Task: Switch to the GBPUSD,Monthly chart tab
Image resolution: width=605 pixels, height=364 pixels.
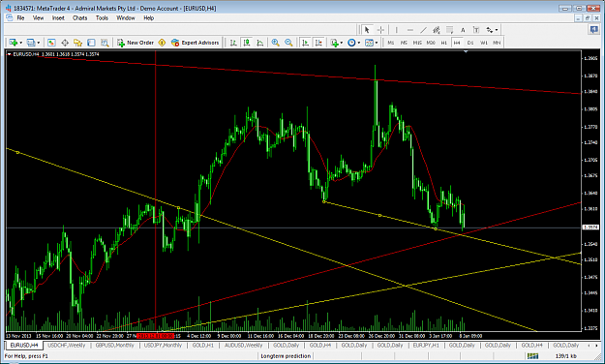Action: pyautogui.click(x=114, y=345)
